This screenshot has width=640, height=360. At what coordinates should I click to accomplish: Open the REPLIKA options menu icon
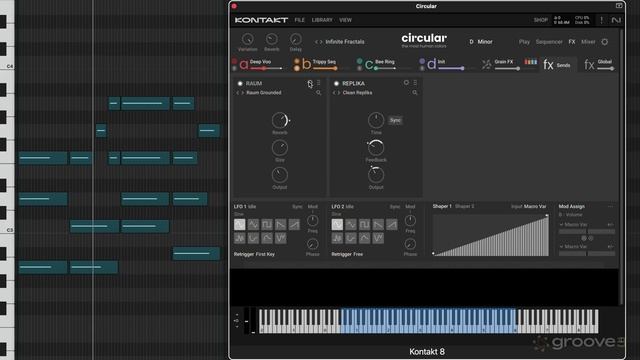pos(415,83)
